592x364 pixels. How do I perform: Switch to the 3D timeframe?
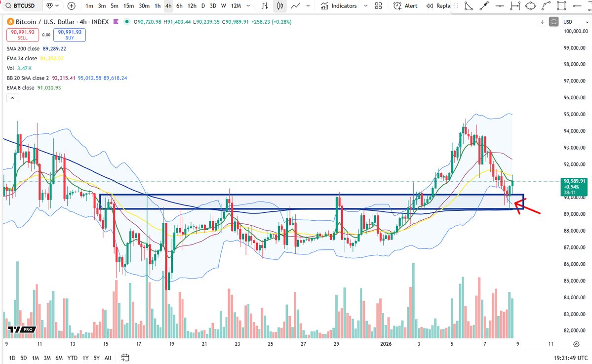coord(213,5)
